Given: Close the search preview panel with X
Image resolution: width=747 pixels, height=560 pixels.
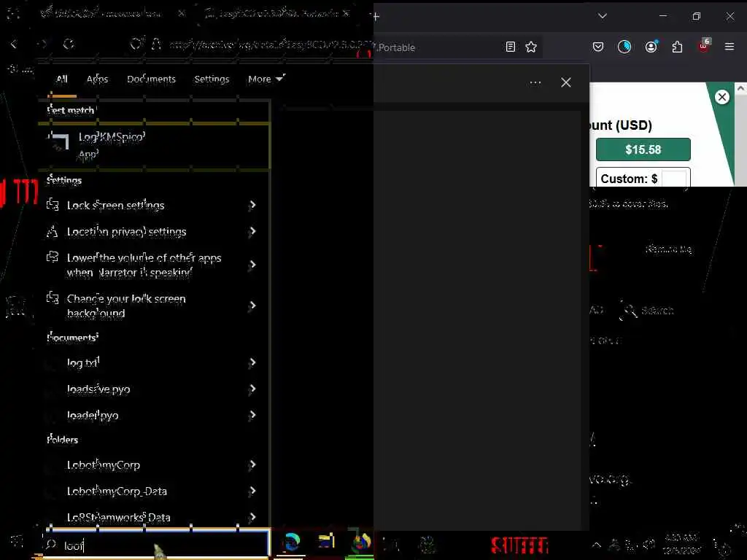Looking at the screenshot, I should [566, 82].
